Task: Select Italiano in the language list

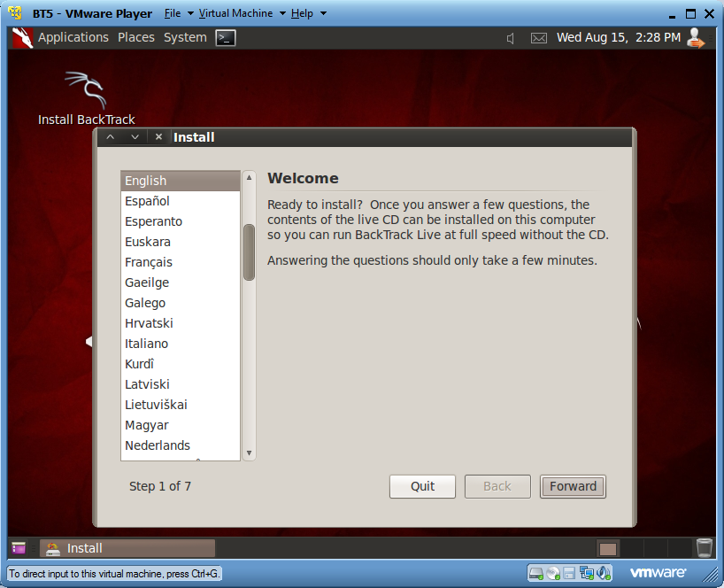Action: pyautogui.click(x=181, y=344)
